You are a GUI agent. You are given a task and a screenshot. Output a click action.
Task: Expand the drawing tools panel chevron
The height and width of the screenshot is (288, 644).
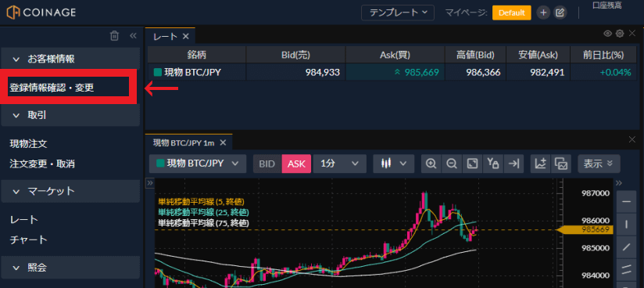619,183
